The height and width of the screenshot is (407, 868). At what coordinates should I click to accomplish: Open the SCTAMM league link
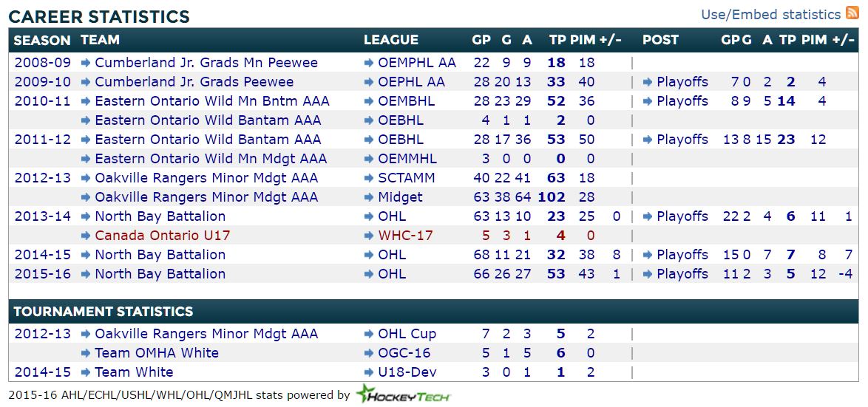406,178
